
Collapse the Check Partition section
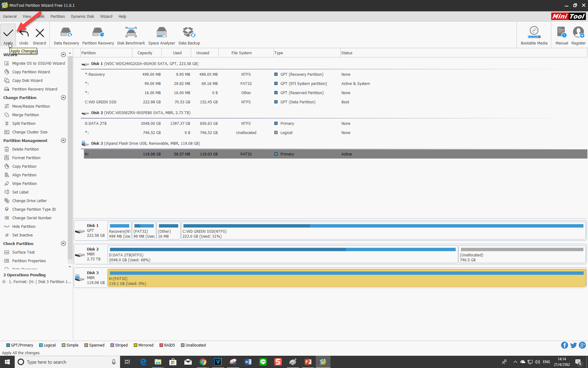click(x=63, y=243)
